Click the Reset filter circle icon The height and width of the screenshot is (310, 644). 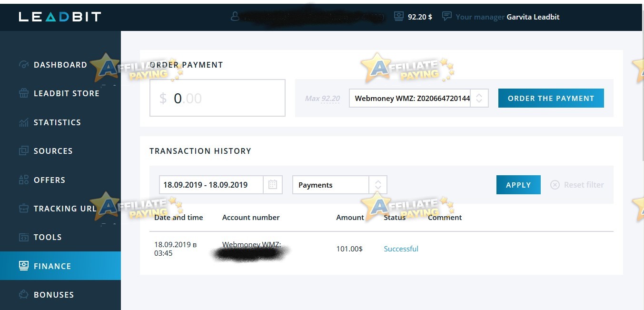[555, 185]
